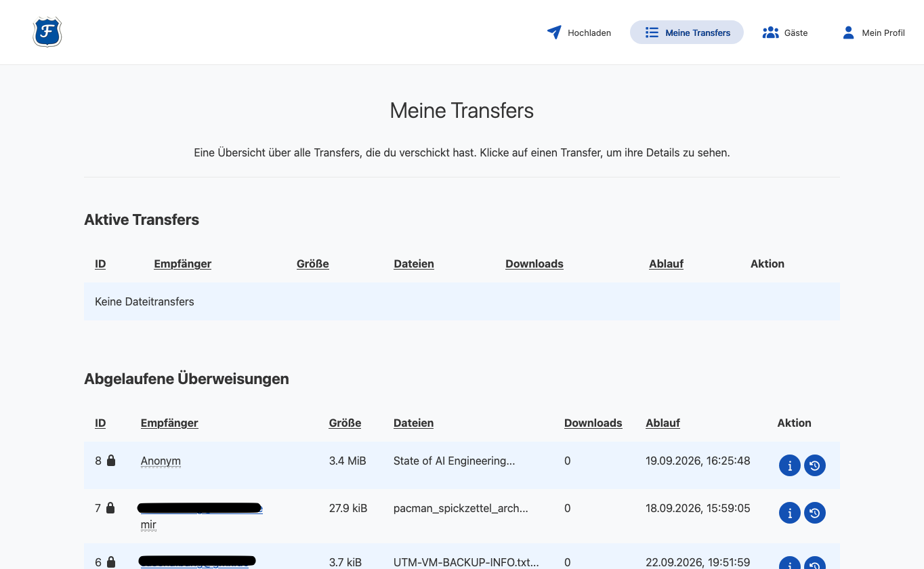Click file name UTM-VM-BACKUP-INFO.txt...

click(466, 562)
